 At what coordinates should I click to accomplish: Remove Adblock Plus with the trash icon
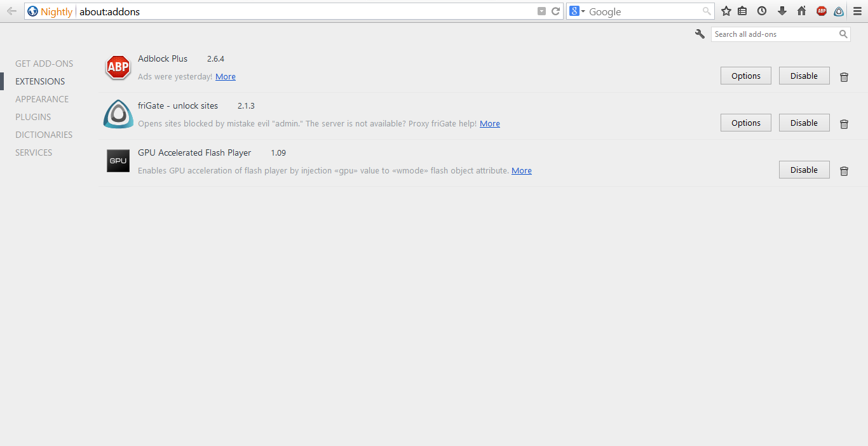844,77
